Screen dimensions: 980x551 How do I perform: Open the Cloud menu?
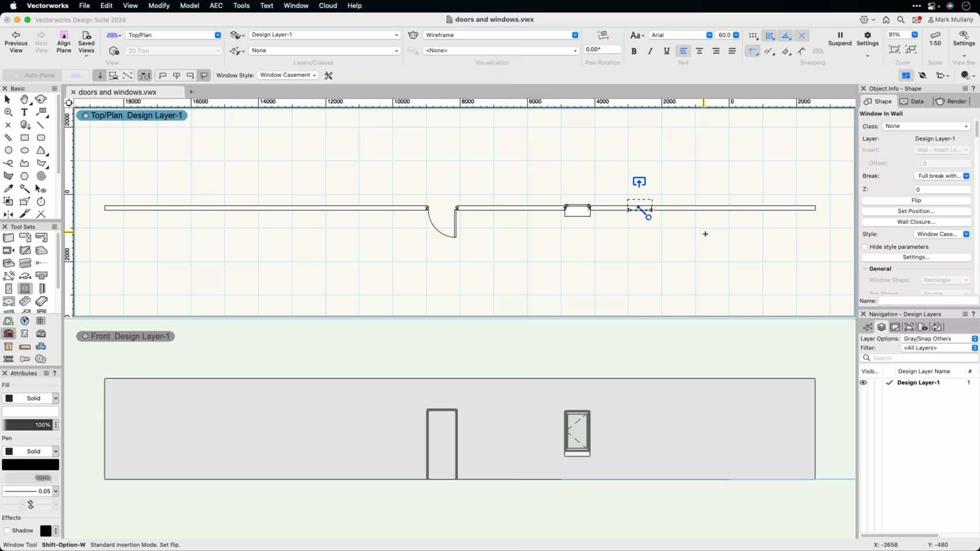point(328,6)
